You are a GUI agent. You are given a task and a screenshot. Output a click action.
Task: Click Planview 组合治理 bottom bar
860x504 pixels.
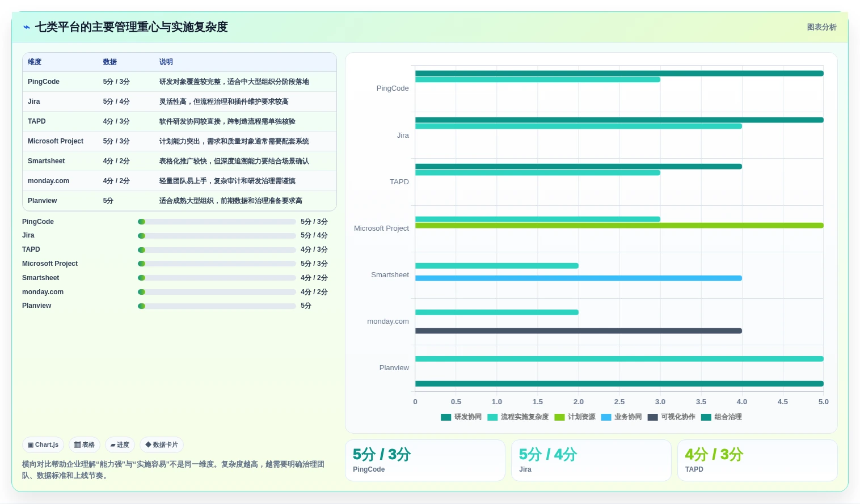[x=619, y=384]
